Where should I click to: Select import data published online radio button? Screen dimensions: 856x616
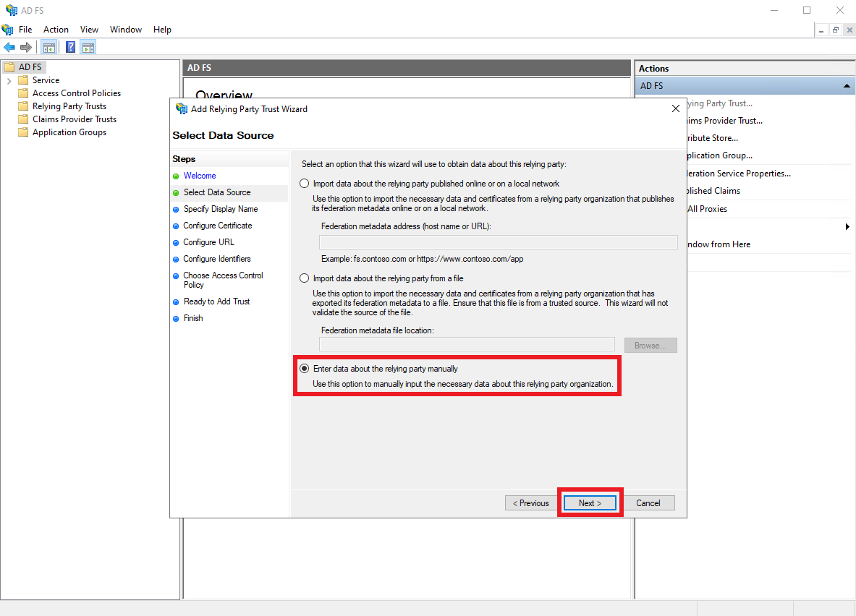(305, 184)
